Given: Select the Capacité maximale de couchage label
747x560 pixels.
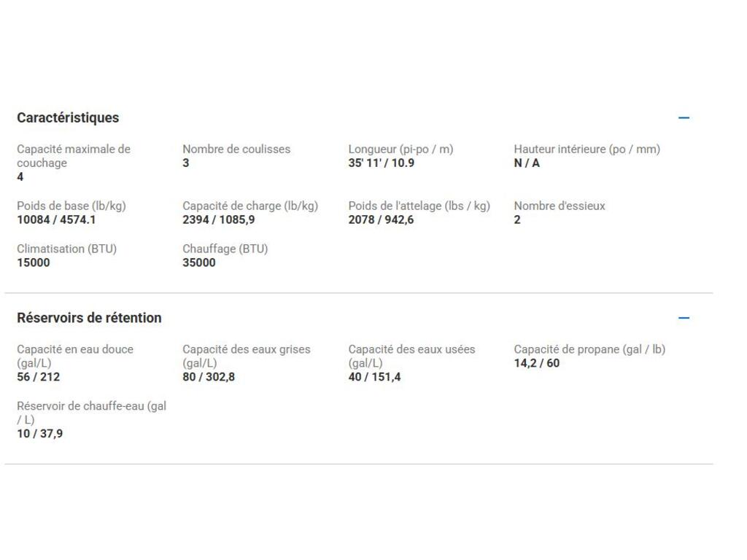Looking at the screenshot, I should 73,156.
